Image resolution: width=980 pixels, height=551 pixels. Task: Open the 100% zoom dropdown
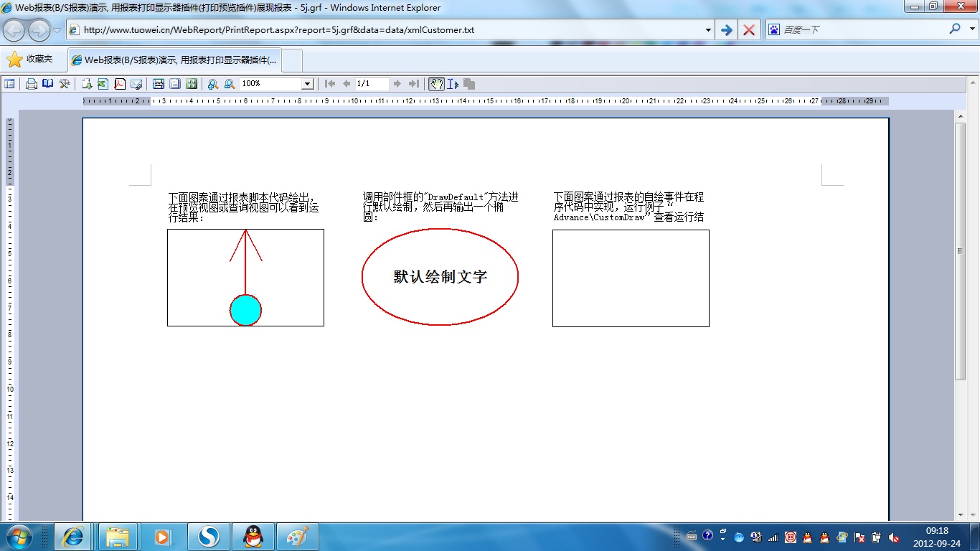click(x=307, y=84)
